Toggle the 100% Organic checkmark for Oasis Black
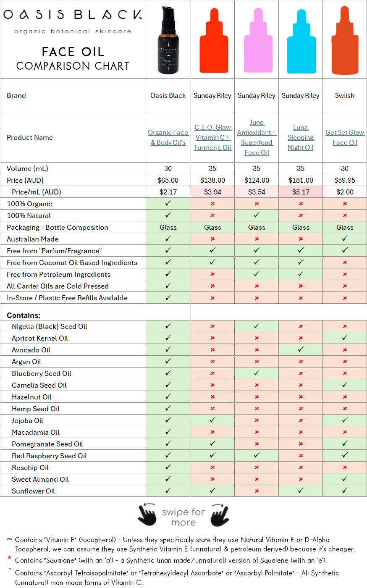367x588 pixels. coord(168,203)
